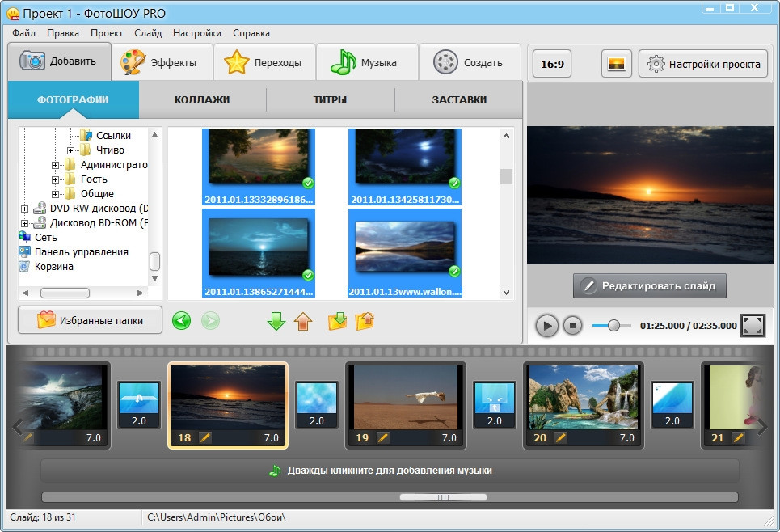Image resolution: width=780 pixels, height=532 pixels.
Task: Open the Слайд menu
Action: 148,33
